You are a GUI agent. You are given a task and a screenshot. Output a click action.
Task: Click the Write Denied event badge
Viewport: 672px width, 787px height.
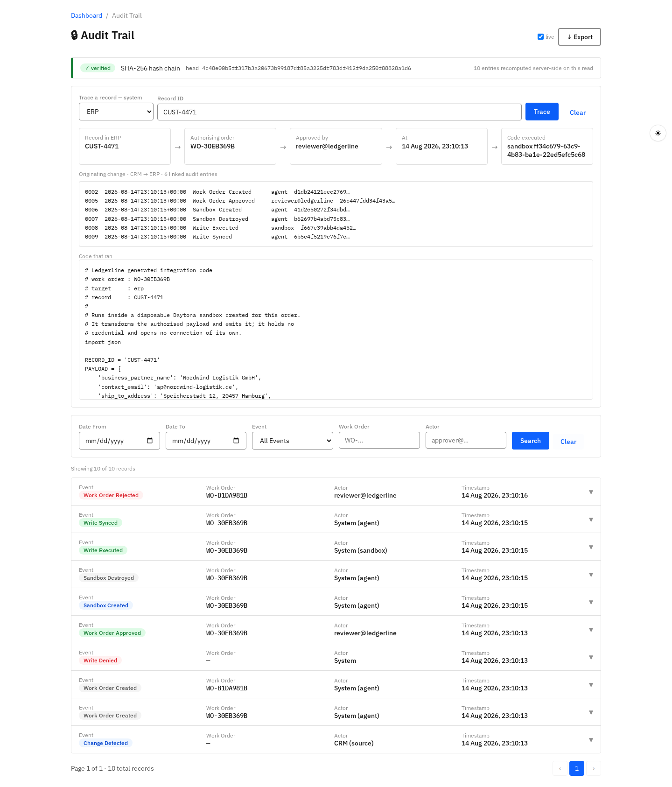100,661
